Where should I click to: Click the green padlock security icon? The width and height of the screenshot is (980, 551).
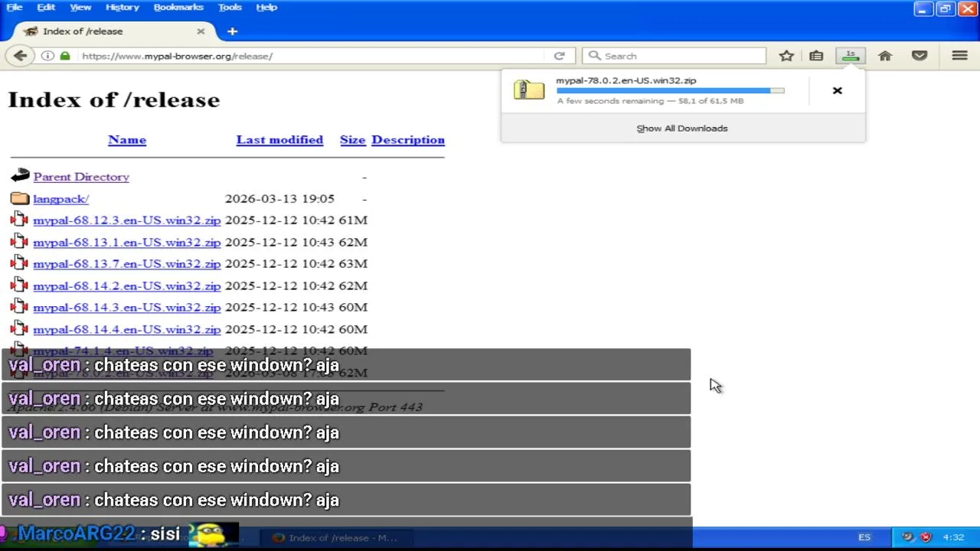coord(65,56)
